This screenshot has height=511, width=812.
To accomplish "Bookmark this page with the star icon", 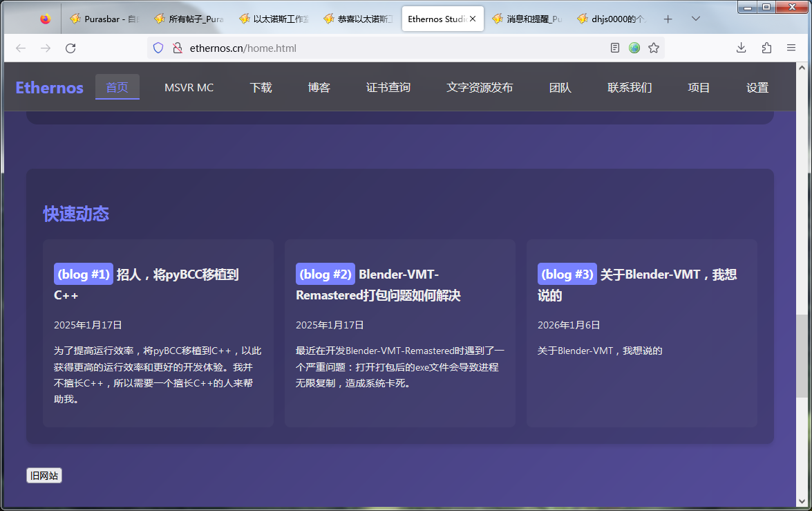I will (x=654, y=48).
